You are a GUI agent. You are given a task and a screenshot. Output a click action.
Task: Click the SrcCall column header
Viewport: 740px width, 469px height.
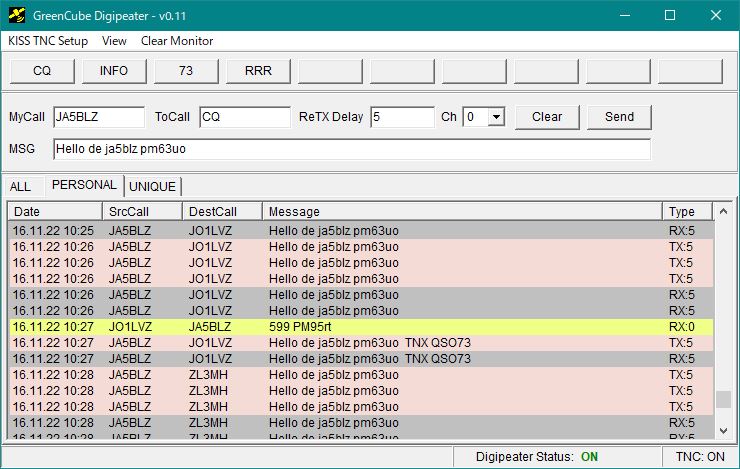pos(143,211)
